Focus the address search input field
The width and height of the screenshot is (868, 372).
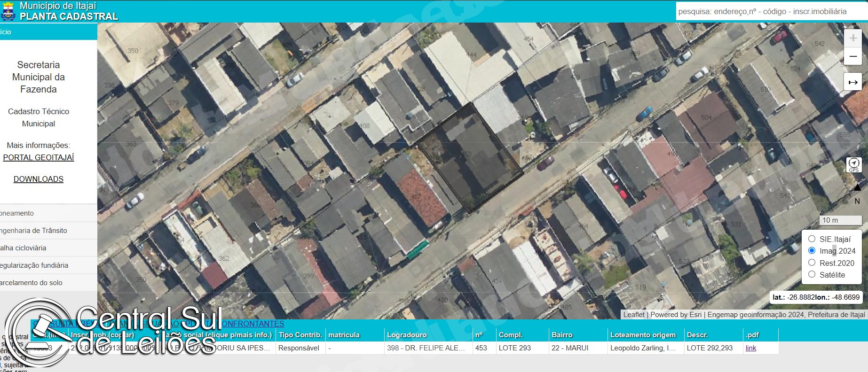tap(772, 11)
